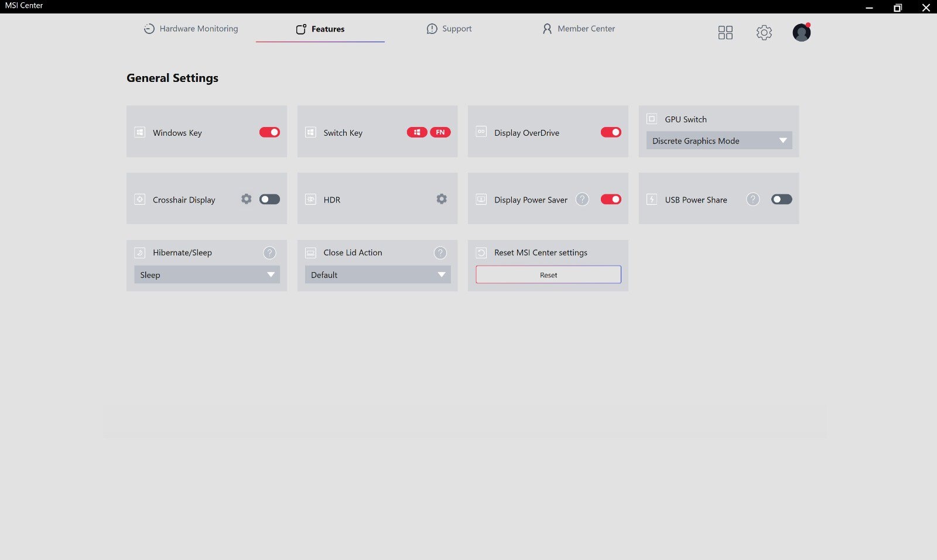The height and width of the screenshot is (560, 937).
Task: Enable USB Power Share toggle
Action: pyautogui.click(x=781, y=199)
